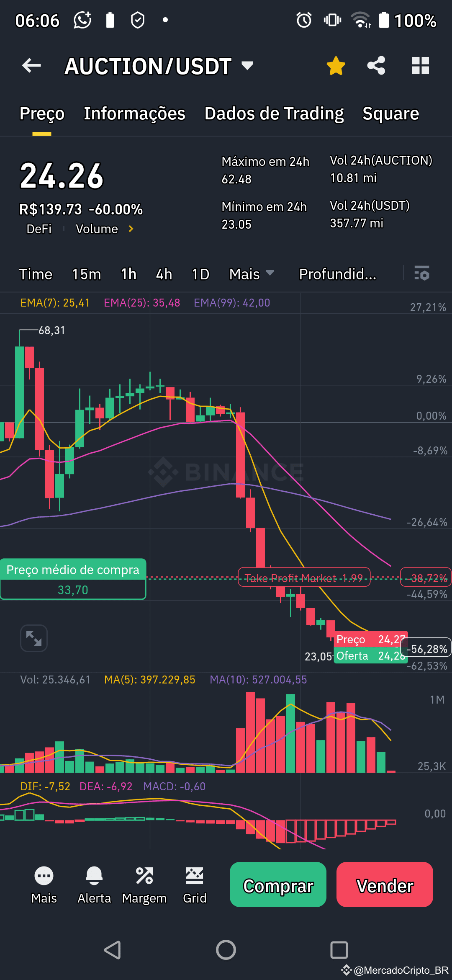This screenshot has width=452, height=980.
Task: Toggle the favorite star icon
Action: [x=336, y=66]
